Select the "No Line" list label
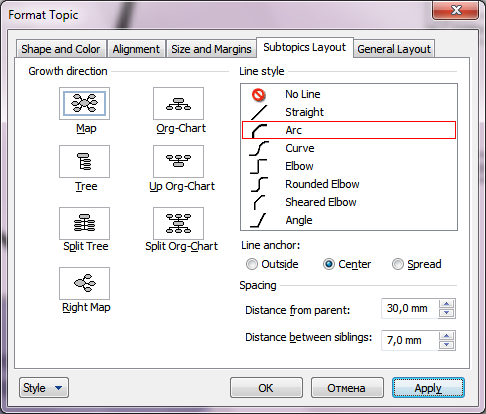486x414 pixels. point(303,94)
